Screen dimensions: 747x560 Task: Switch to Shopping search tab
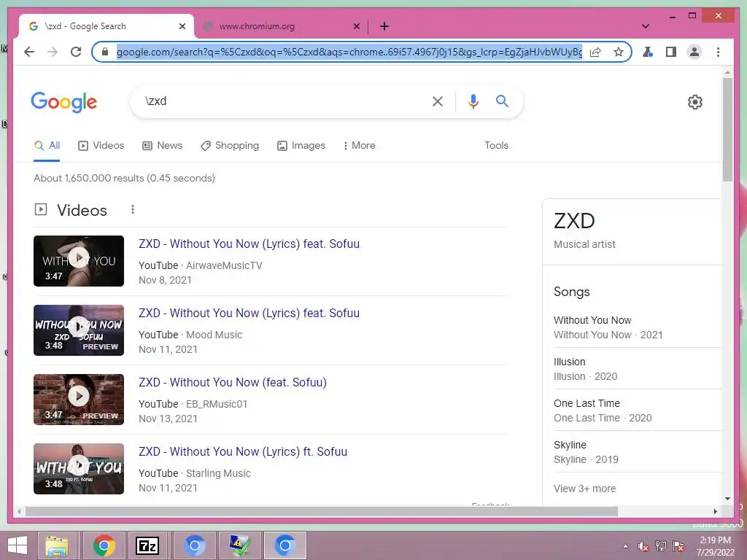click(x=230, y=146)
